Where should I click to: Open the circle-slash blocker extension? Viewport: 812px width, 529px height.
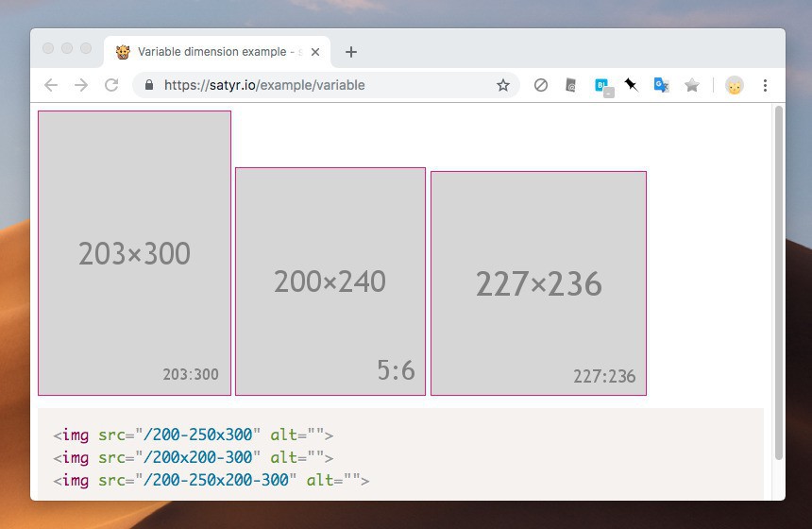541,85
